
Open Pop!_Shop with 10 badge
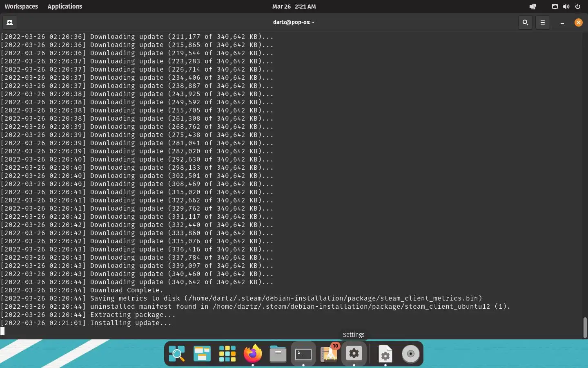click(329, 353)
